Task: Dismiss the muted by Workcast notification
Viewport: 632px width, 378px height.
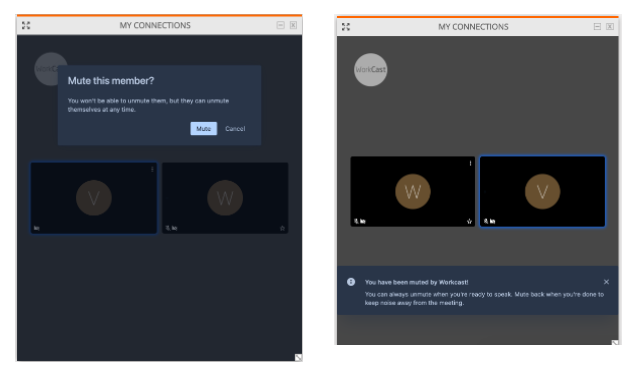Action: tap(606, 282)
